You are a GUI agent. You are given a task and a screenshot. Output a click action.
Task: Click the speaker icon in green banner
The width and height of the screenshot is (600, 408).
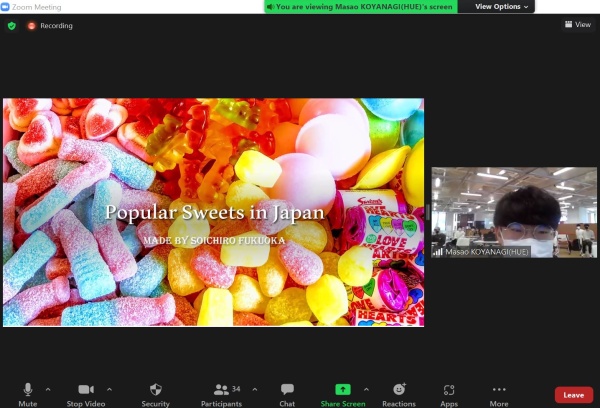(x=271, y=7)
